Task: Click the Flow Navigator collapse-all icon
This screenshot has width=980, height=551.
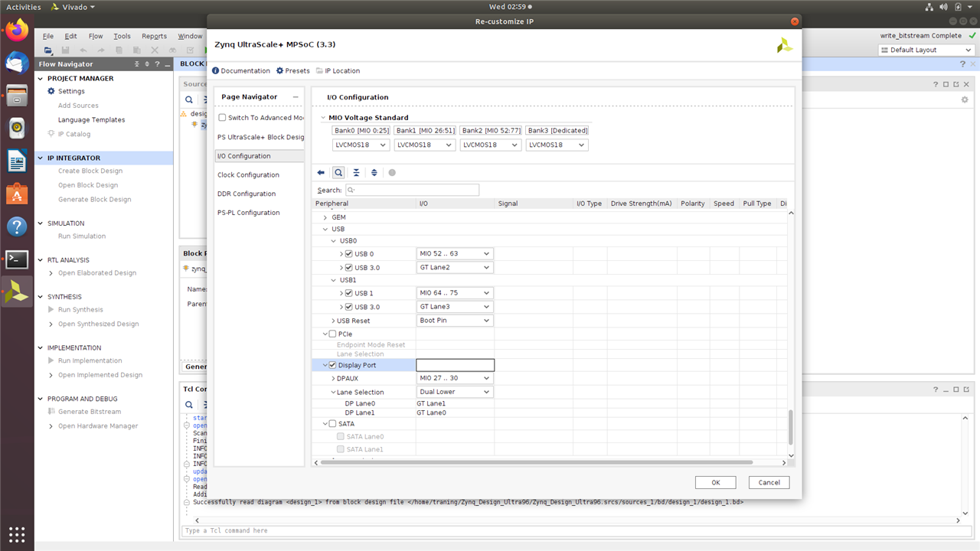Action: (x=138, y=64)
